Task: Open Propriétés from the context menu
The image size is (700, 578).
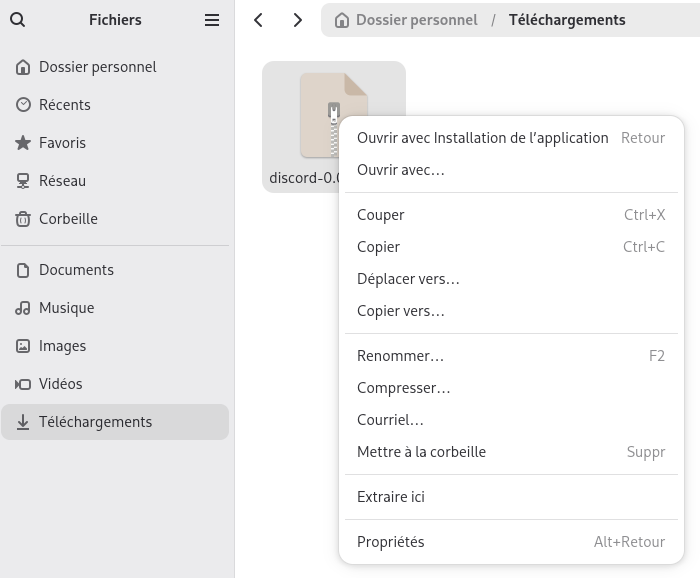Action: point(390,542)
